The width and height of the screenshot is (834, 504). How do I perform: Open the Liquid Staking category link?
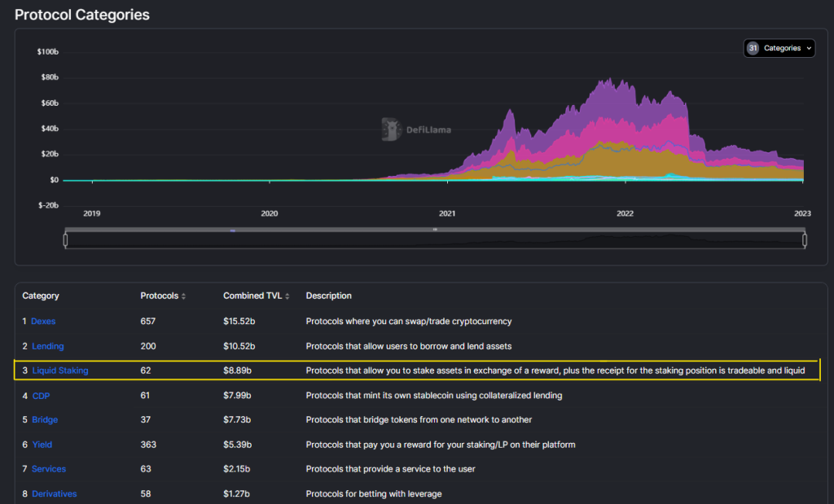[60, 370]
